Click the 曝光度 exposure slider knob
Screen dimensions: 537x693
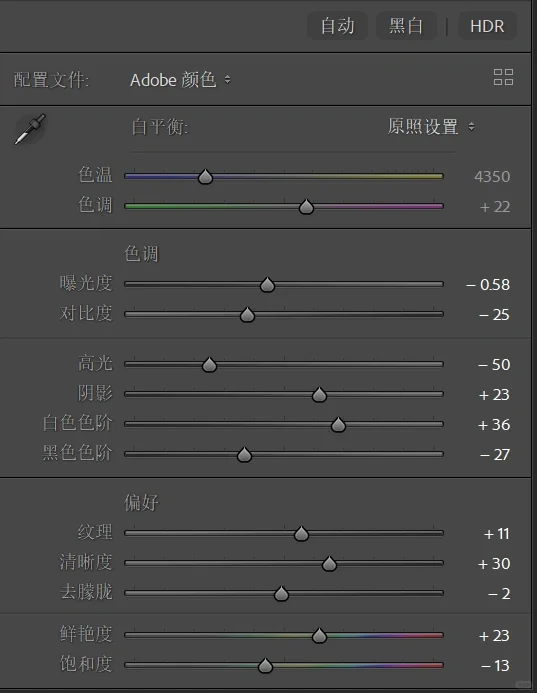(x=267, y=285)
